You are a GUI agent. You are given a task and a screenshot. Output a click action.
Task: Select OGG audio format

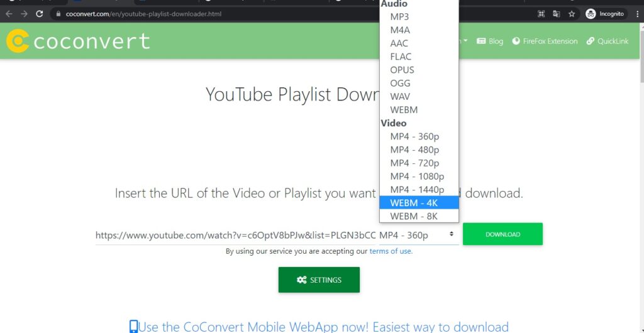point(419,83)
